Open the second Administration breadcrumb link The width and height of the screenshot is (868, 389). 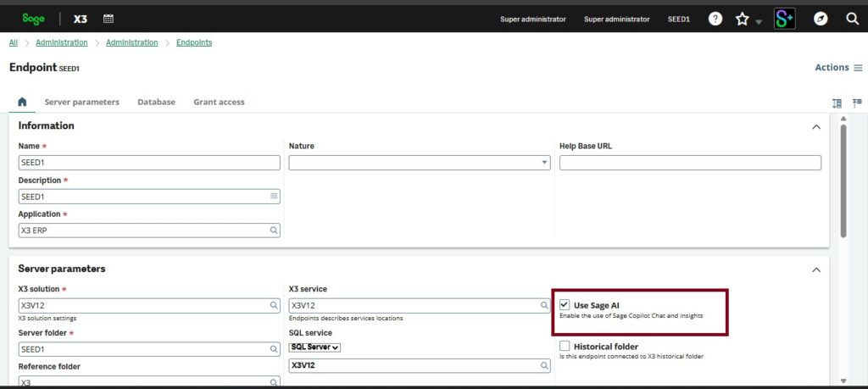tap(131, 42)
